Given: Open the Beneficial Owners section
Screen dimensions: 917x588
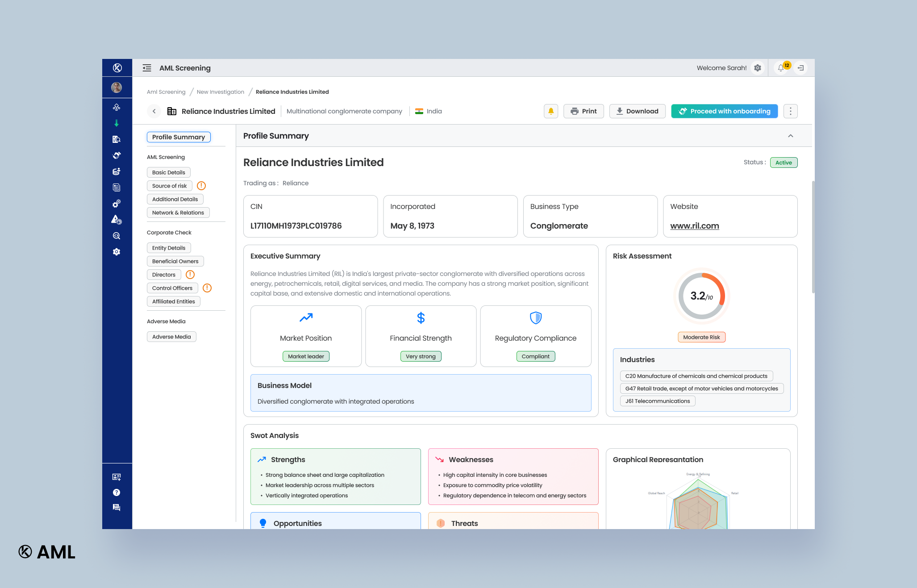Looking at the screenshot, I should (175, 261).
